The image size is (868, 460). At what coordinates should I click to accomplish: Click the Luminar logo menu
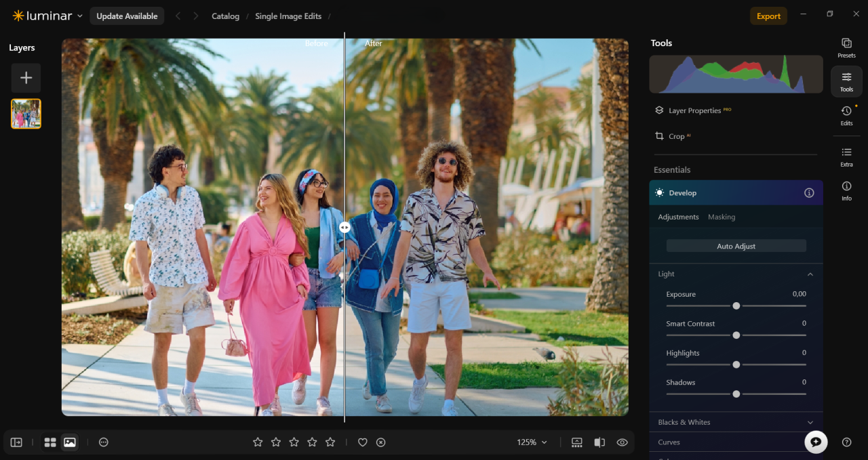click(x=47, y=16)
